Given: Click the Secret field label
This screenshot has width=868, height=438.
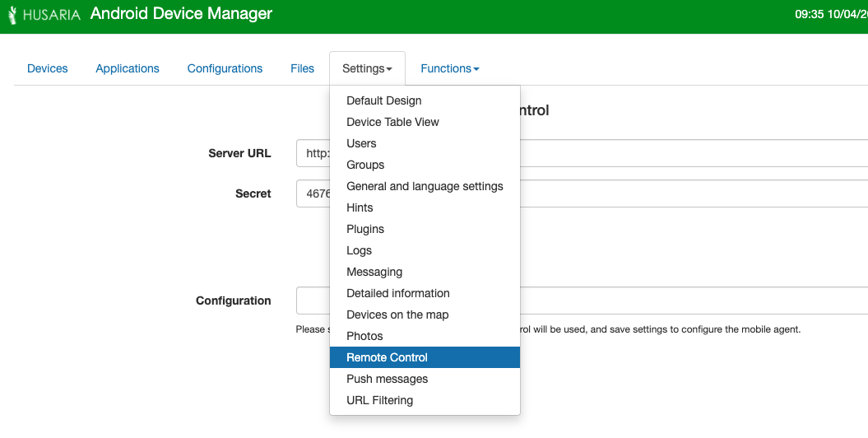Looking at the screenshot, I should tap(253, 193).
